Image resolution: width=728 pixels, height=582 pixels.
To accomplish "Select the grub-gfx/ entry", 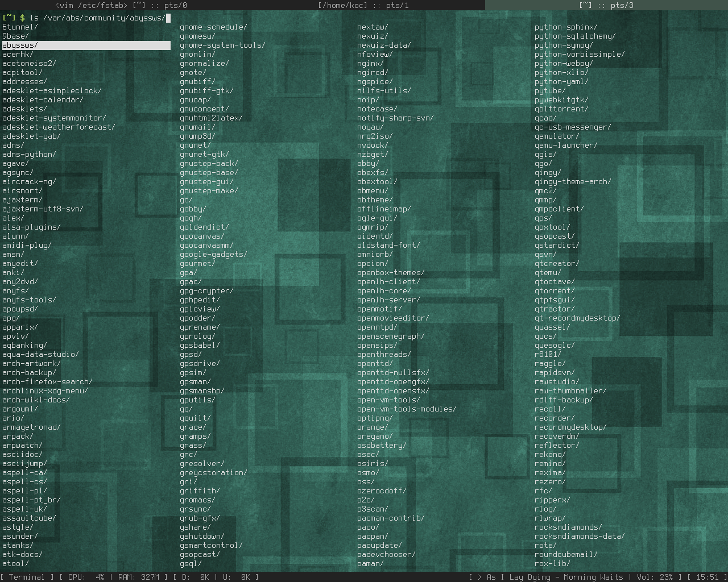I will [x=200, y=518].
